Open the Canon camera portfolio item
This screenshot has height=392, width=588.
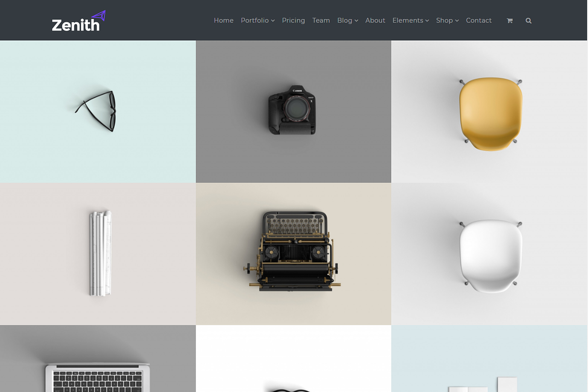(294, 111)
